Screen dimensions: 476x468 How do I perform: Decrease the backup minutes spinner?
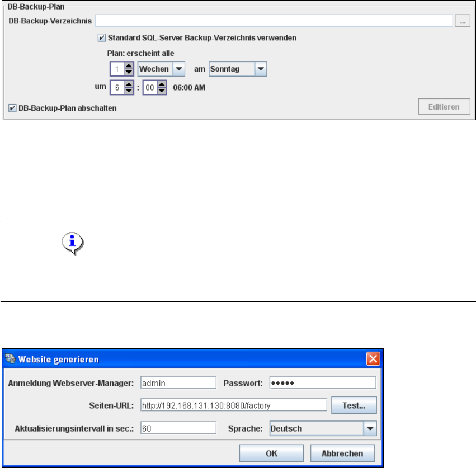tap(162, 91)
